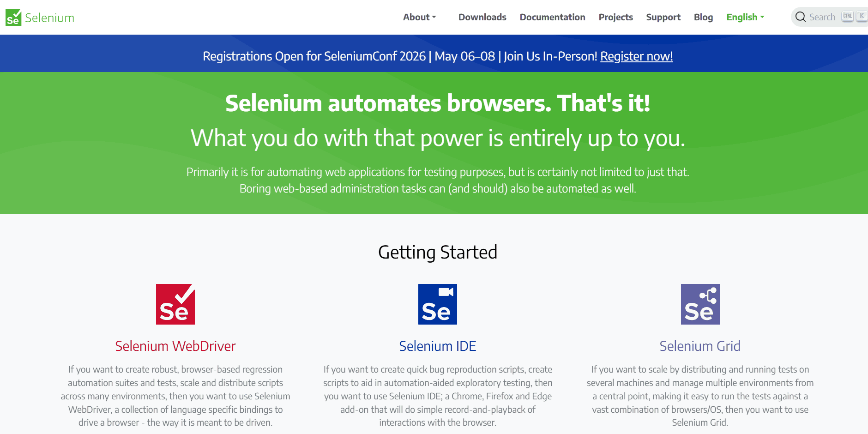This screenshot has height=434, width=868.
Task: Click inside the Search input field
Action: pyautogui.click(x=822, y=17)
